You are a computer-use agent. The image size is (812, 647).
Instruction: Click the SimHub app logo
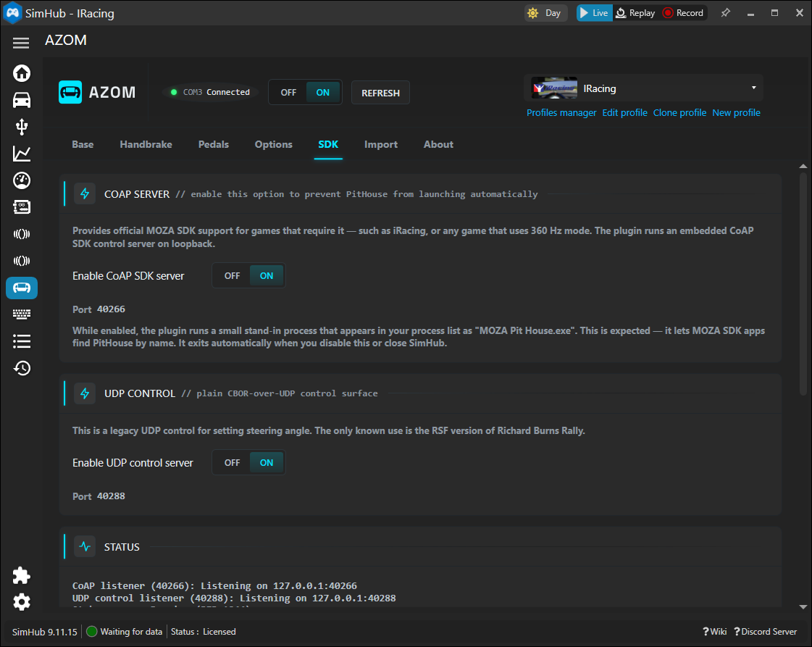(x=12, y=12)
